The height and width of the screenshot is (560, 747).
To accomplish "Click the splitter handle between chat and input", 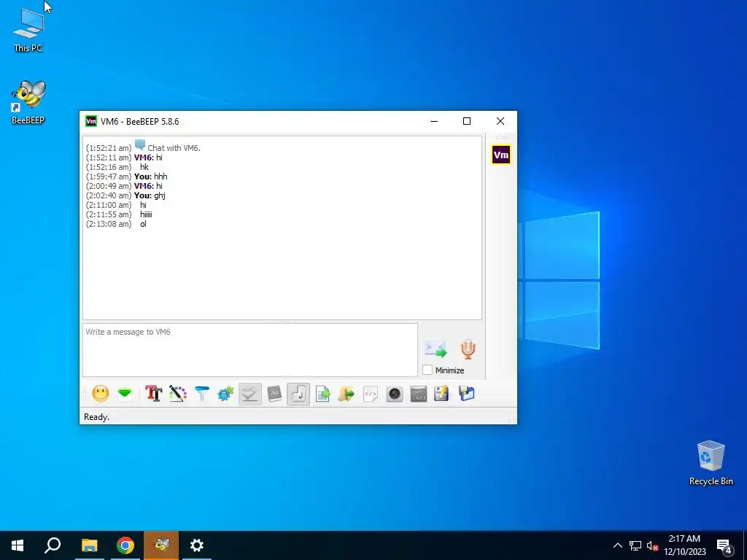I will pos(282,322).
